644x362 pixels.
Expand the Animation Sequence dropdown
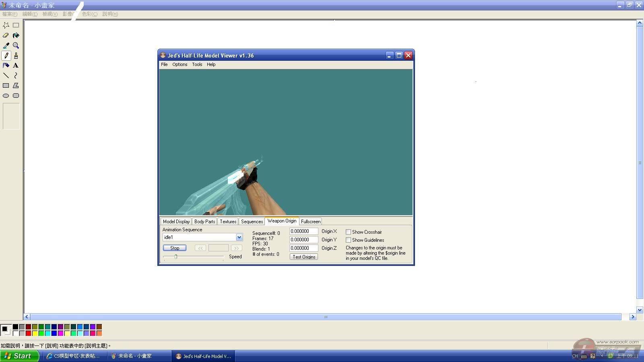click(x=239, y=237)
